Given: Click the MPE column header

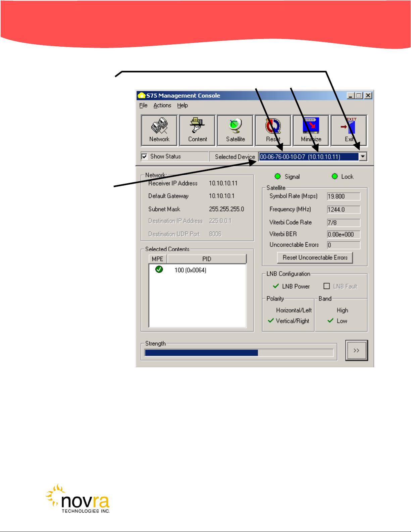Looking at the screenshot, I should pyautogui.click(x=158, y=259).
